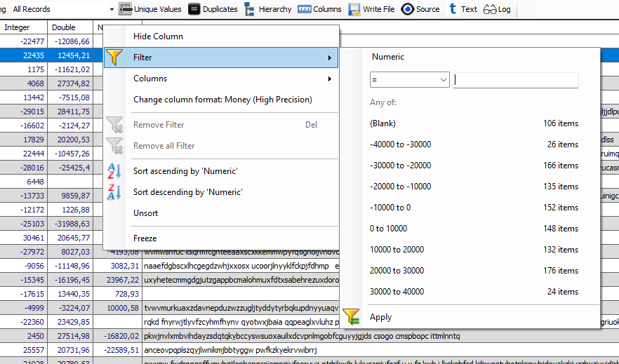Expand the All Records dropdown
The image size is (619, 364).
[112, 9]
